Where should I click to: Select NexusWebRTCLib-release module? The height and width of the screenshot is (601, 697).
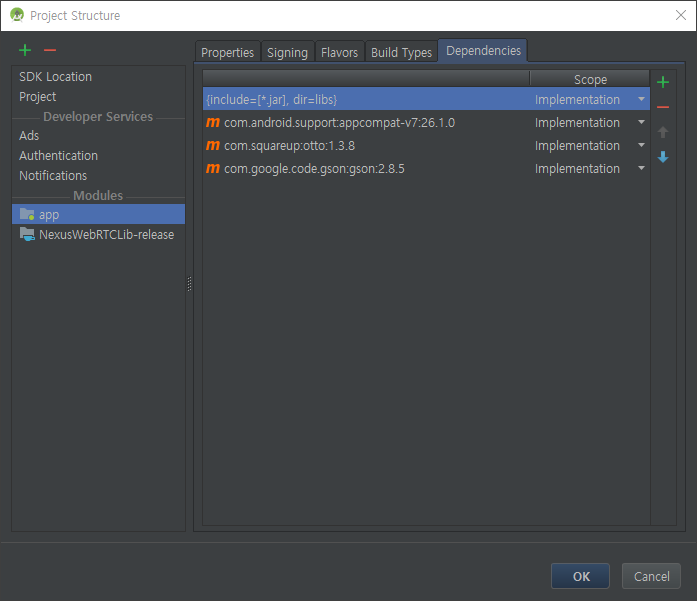coord(98,234)
